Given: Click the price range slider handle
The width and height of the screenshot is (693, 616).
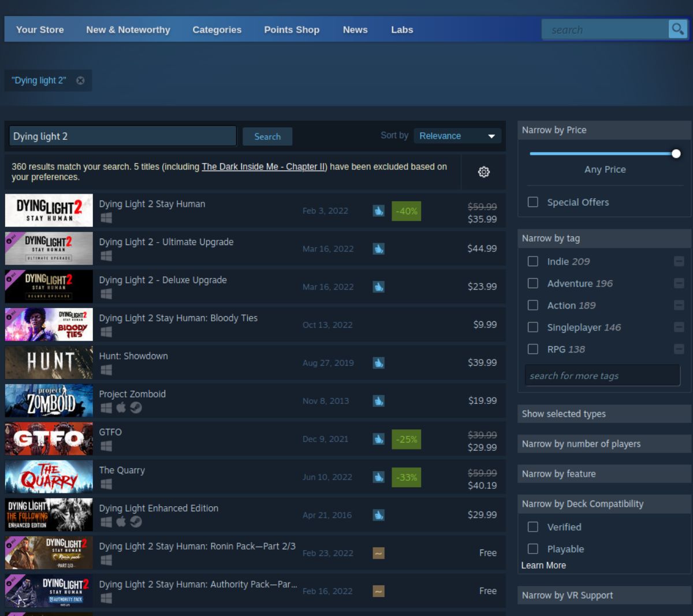Looking at the screenshot, I should coord(676,154).
